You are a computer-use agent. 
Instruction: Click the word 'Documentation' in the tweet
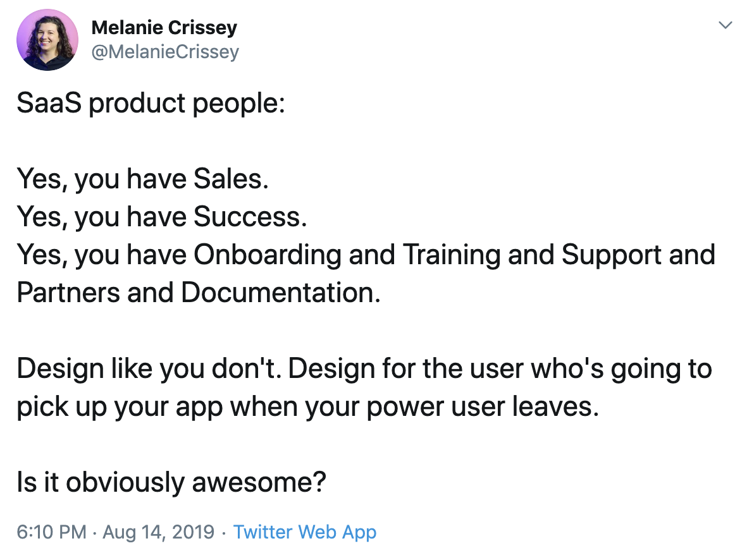click(278, 293)
